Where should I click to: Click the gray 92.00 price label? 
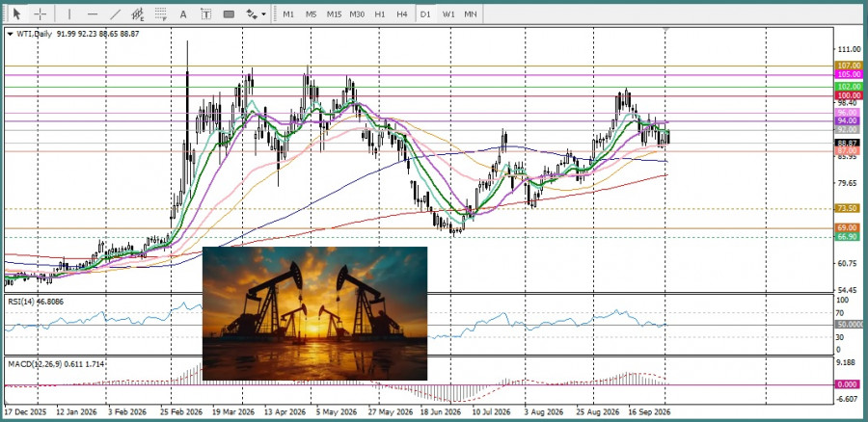coord(848,129)
